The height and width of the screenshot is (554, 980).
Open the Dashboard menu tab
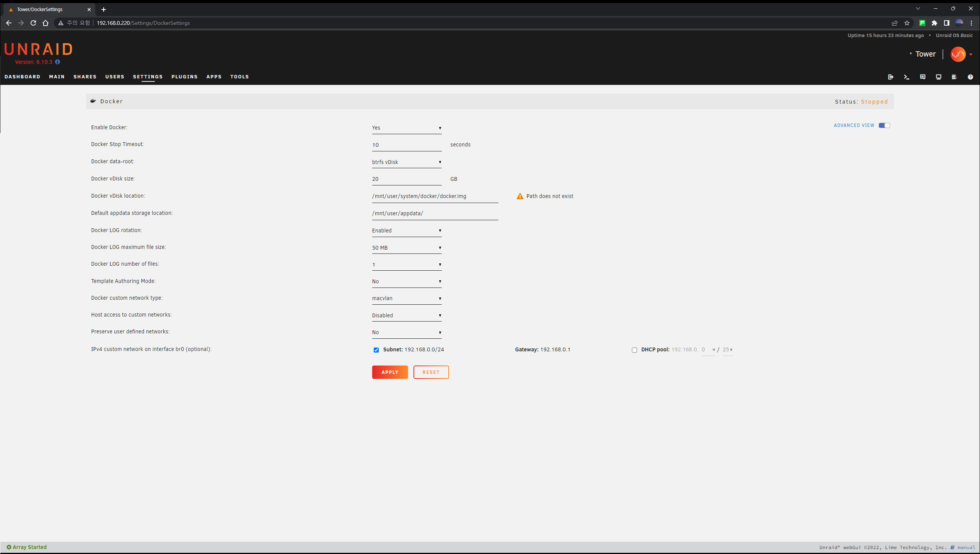pyautogui.click(x=22, y=77)
